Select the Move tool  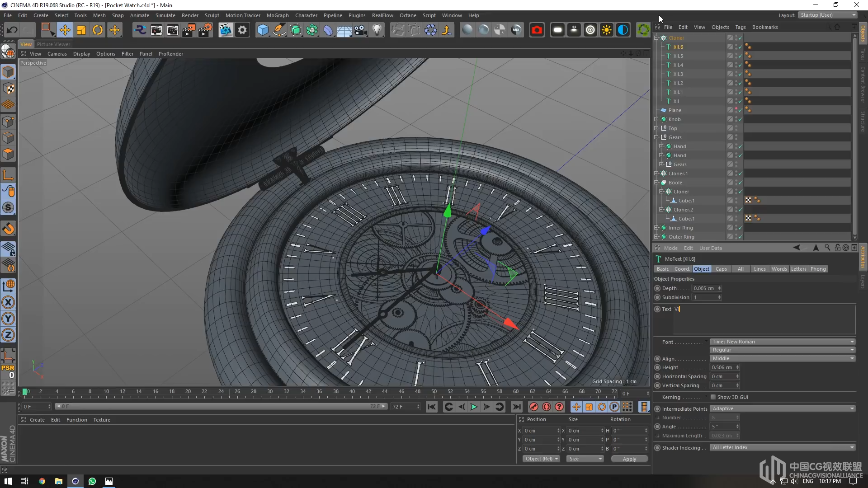click(x=65, y=30)
